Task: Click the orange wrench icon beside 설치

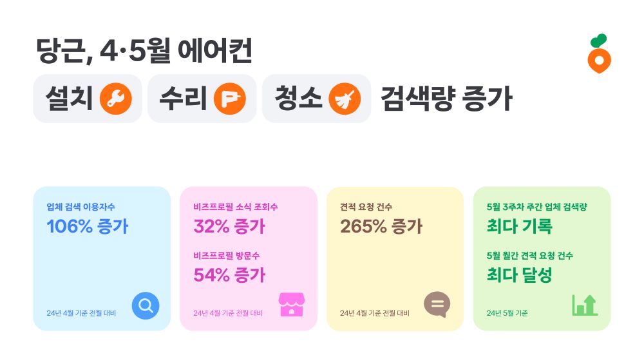Action: pyautogui.click(x=116, y=99)
